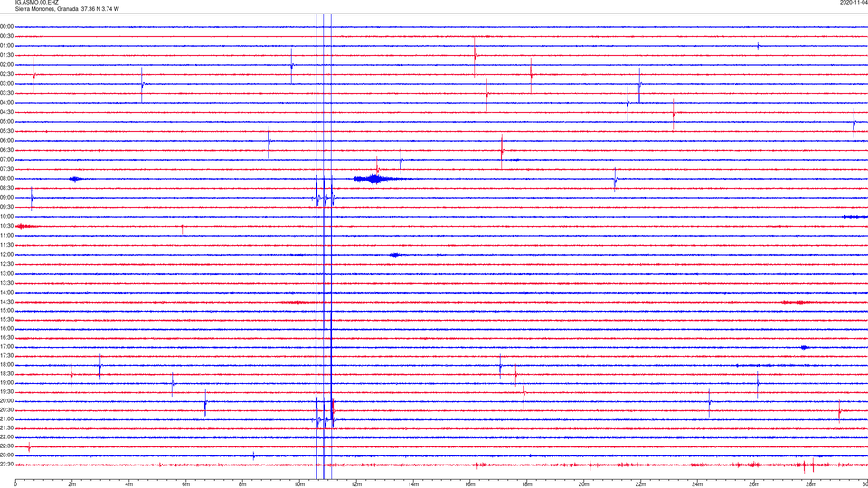Select the 15:30 trace time label

(x=6, y=320)
